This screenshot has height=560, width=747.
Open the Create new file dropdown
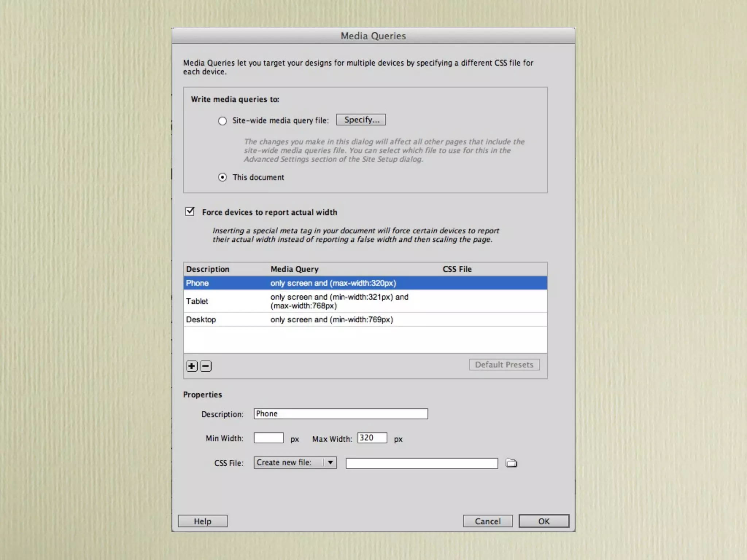click(295, 463)
